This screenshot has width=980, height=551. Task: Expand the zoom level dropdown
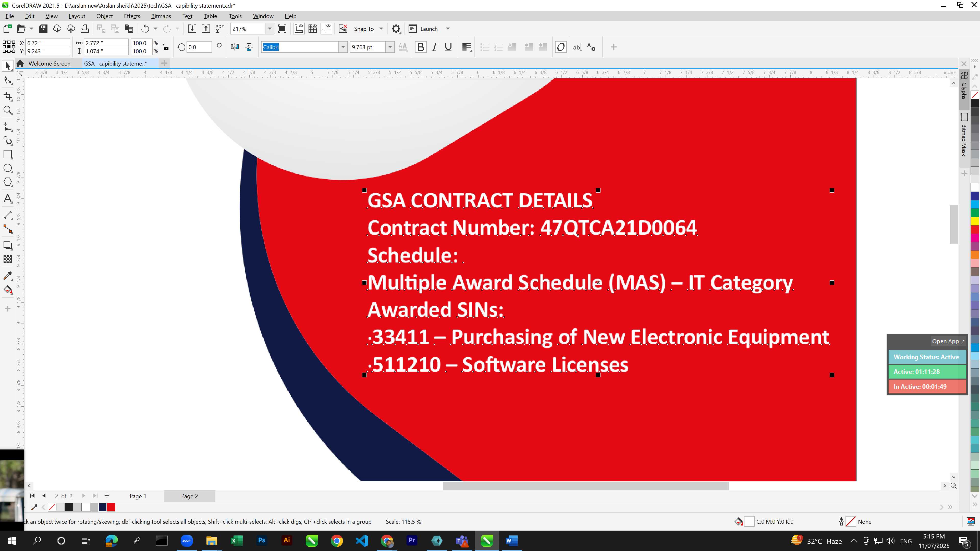click(270, 29)
